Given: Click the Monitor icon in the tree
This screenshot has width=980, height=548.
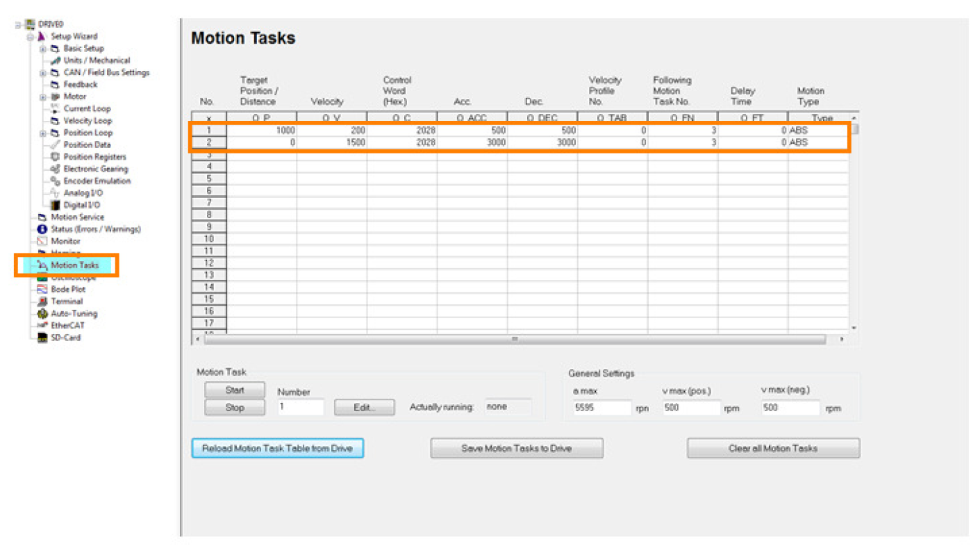Looking at the screenshot, I should [42, 241].
